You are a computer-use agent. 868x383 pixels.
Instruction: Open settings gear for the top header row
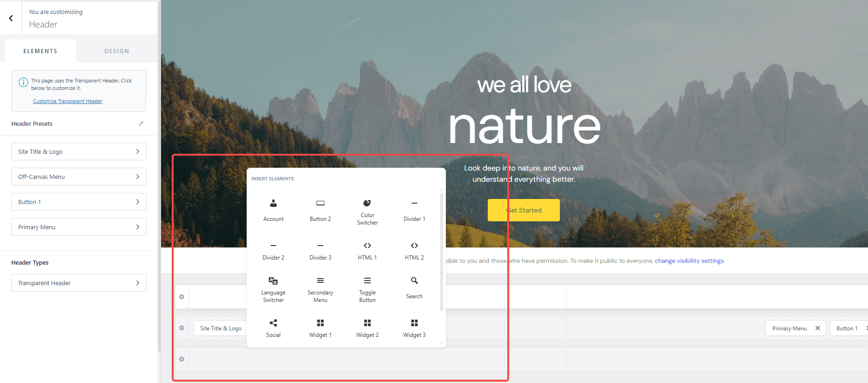point(182,297)
